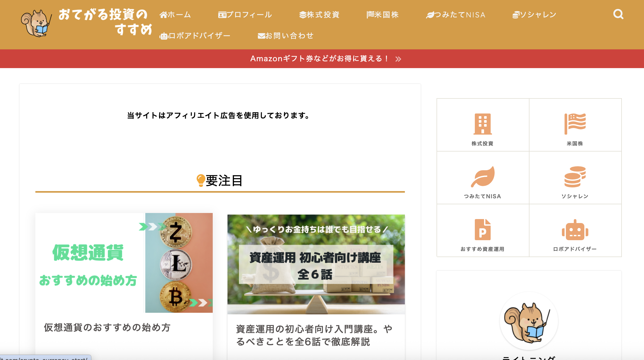The width and height of the screenshot is (644, 360).
Task: Open つみたてNISA in the top navigation
Action: pos(456,15)
